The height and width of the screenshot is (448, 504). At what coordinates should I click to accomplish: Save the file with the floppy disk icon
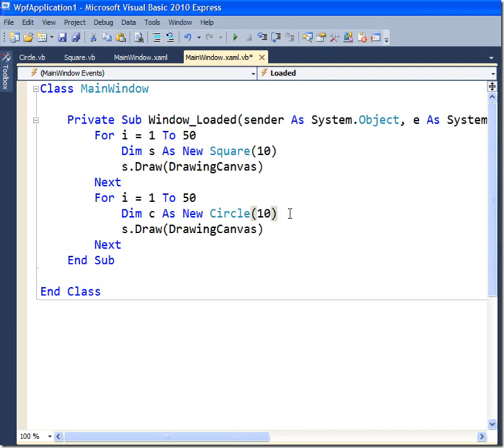pos(62,38)
